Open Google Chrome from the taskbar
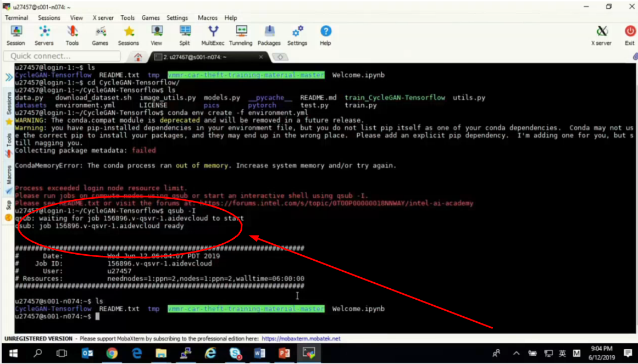The height and width of the screenshot is (364, 638). click(112, 353)
